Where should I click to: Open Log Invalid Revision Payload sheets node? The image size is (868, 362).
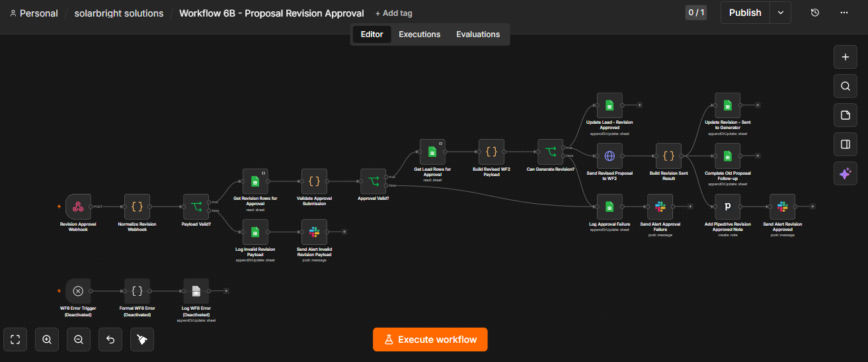[x=255, y=232]
